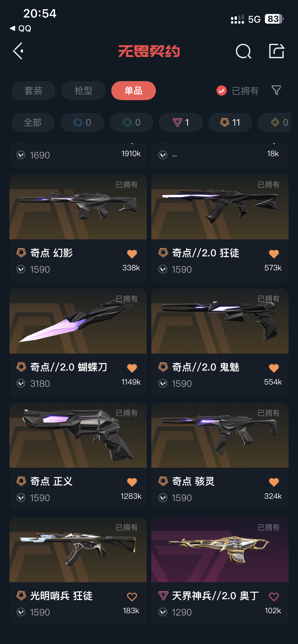The image size is (298, 644).
Task: Open the search magnifier icon
Action: click(243, 51)
